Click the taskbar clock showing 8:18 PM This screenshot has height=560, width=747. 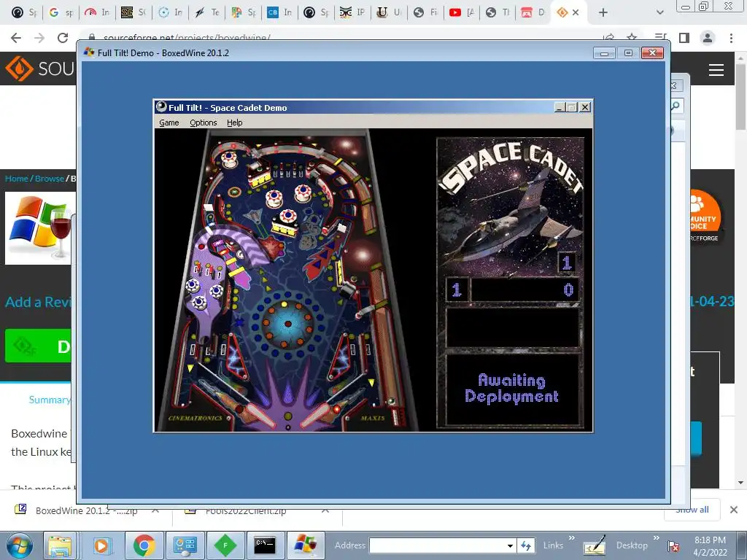710,546
